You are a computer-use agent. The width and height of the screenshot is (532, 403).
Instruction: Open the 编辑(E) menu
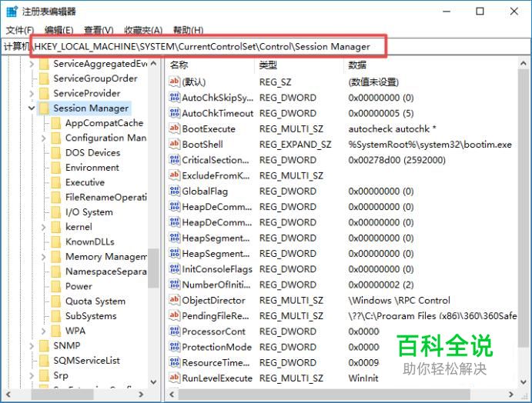pyautogui.click(x=59, y=30)
